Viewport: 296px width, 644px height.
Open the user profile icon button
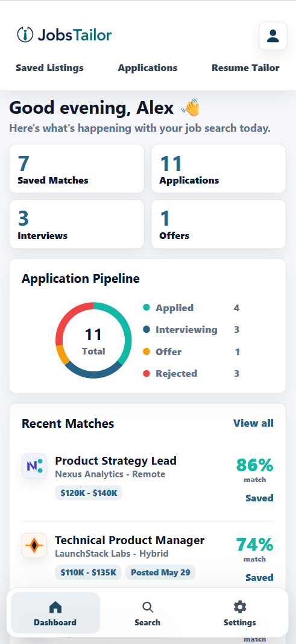[x=273, y=36]
